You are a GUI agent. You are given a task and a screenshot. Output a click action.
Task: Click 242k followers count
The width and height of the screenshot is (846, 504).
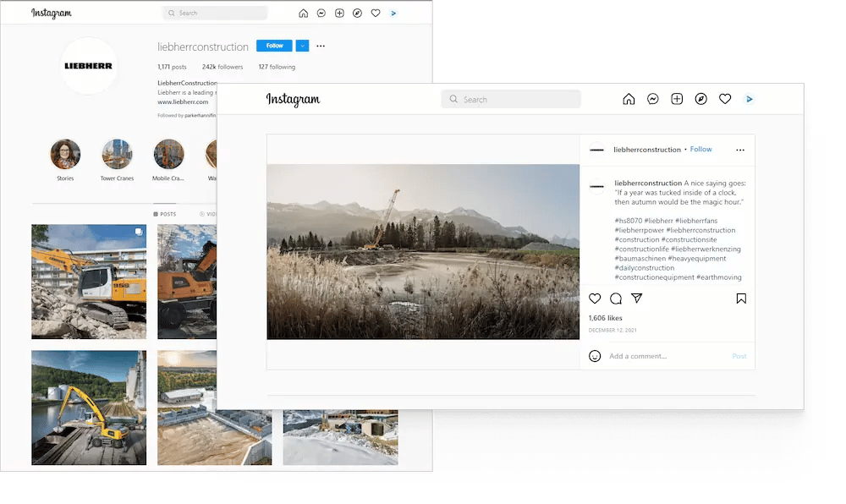tap(222, 67)
